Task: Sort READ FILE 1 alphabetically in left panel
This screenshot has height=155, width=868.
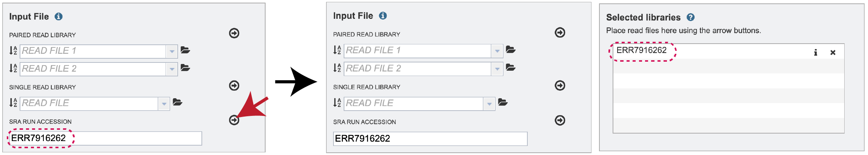Action: (x=13, y=50)
